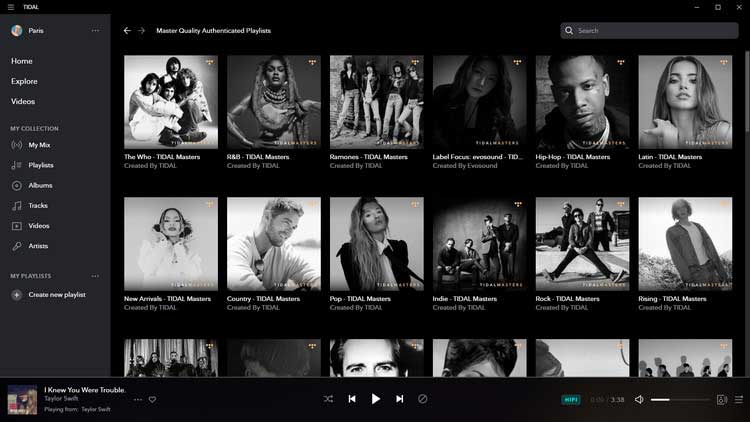Open The Who - TIDAL Masters cover

[171, 102]
